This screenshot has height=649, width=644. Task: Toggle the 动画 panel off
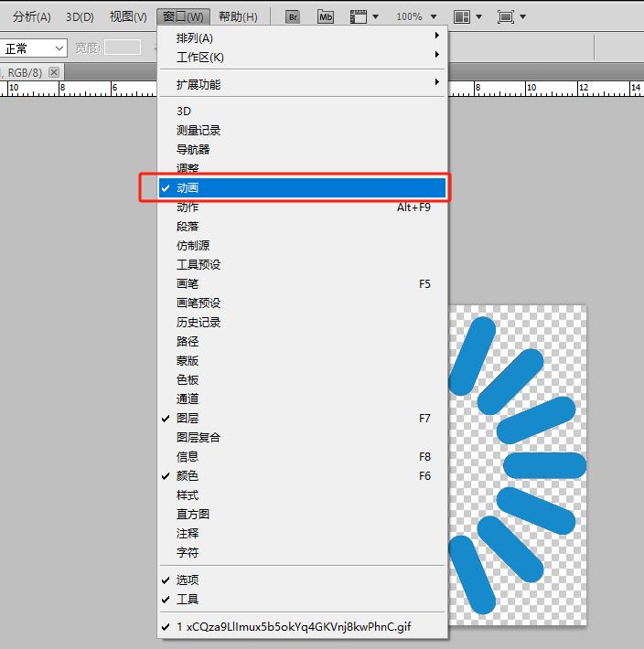coord(302,188)
